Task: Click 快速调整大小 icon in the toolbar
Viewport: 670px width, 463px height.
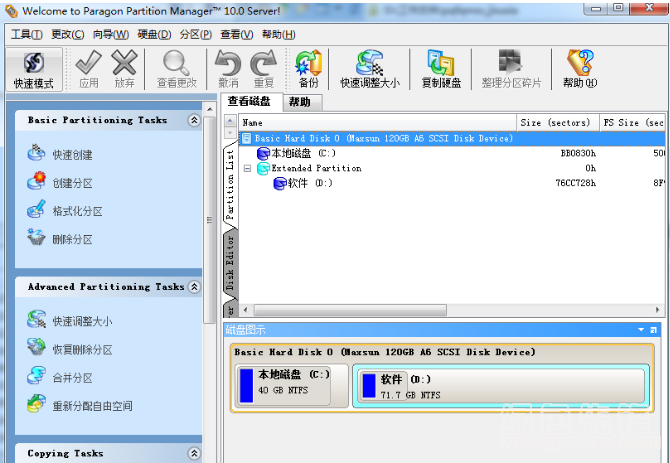Action: coord(370,62)
